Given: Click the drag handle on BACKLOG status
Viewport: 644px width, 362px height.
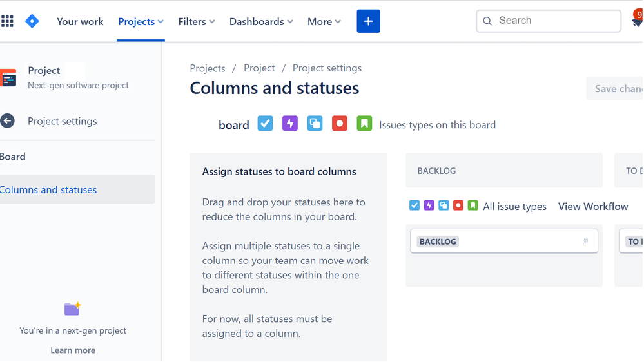Looking at the screenshot, I should click(586, 242).
